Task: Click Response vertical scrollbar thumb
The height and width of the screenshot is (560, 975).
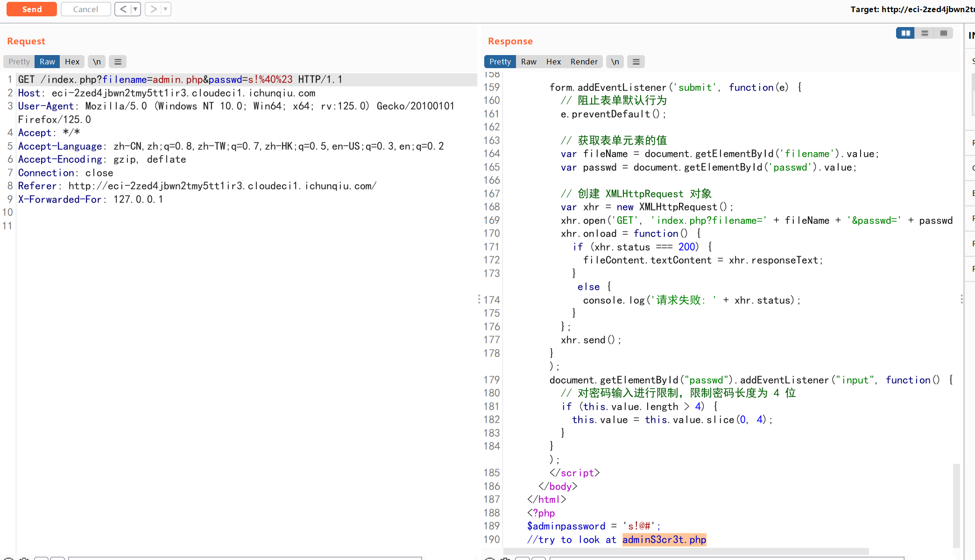Action: click(956, 505)
